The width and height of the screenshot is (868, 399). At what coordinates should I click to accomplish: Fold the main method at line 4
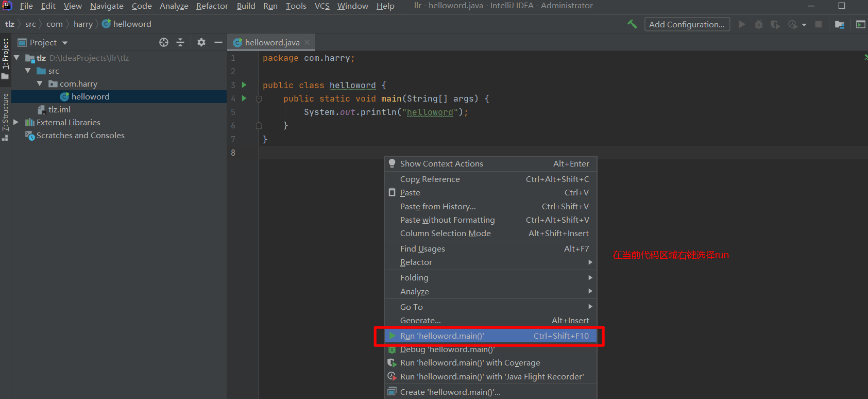259,98
